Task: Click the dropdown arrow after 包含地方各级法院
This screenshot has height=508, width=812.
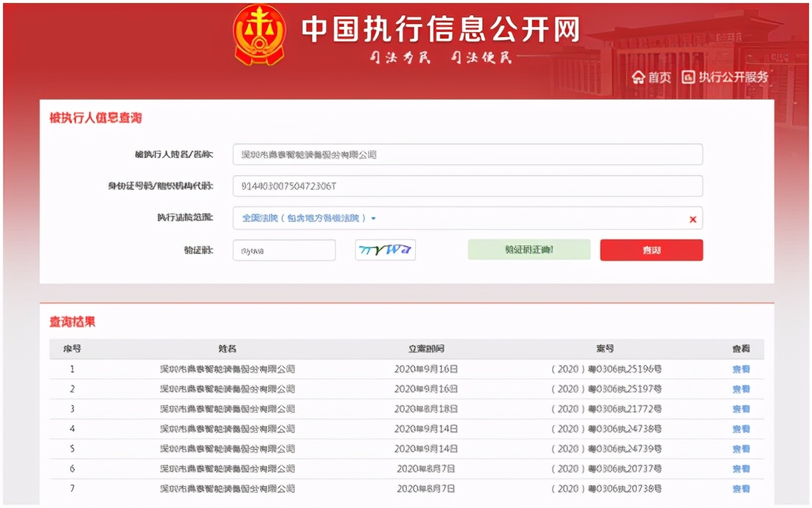Action: click(x=373, y=218)
